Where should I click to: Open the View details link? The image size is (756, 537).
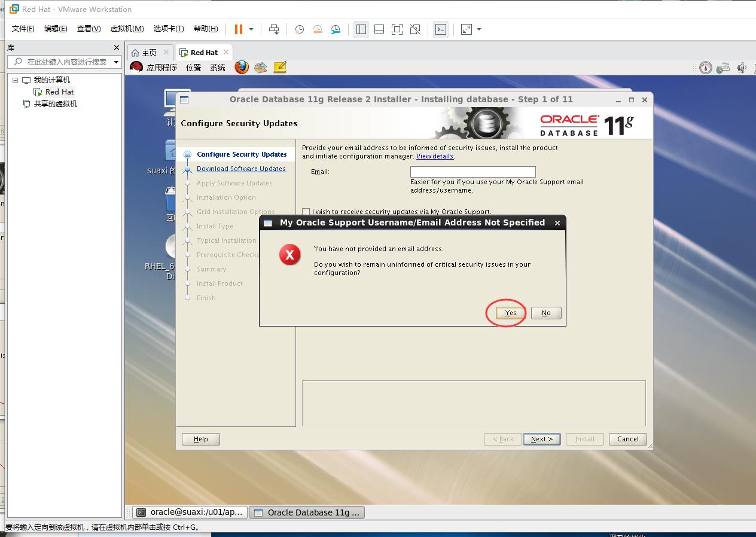[x=435, y=157]
